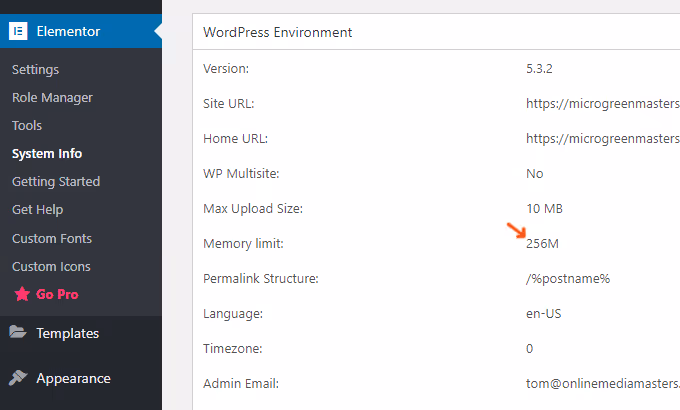Open the Appearance menu
Image resolution: width=680 pixels, height=410 pixels.
(73, 378)
